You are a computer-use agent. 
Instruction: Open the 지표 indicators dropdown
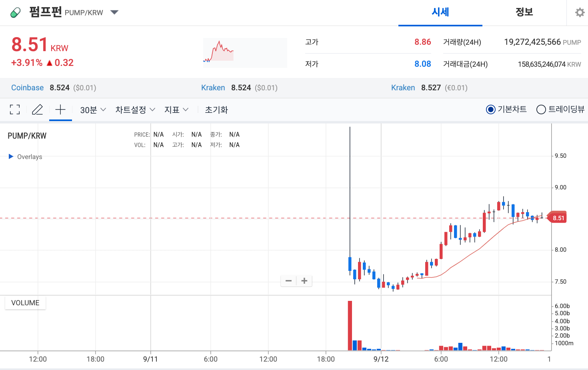click(176, 109)
